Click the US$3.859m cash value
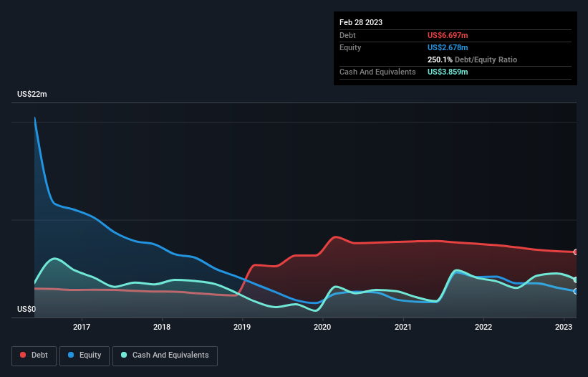 (x=448, y=72)
